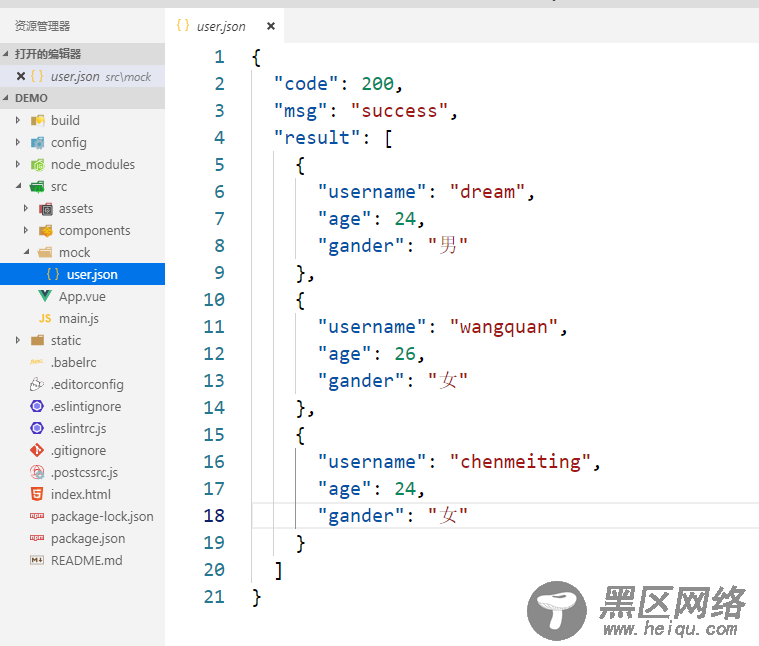
Task: Click the mock folder icon
Action: coord(46,253)
